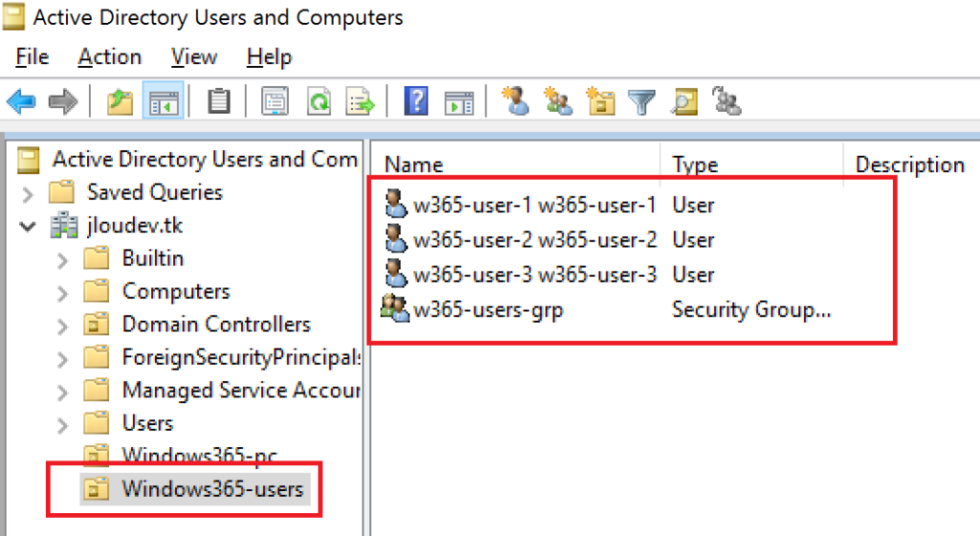Image resolution: width=980 pixels, height=536 pixels.
Task: Click the Refresh toolbar icon
Action: (319, 101)
